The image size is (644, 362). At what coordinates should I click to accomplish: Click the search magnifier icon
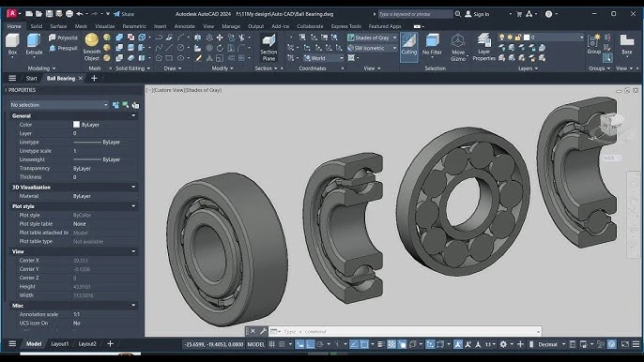[x=457, y=14]
